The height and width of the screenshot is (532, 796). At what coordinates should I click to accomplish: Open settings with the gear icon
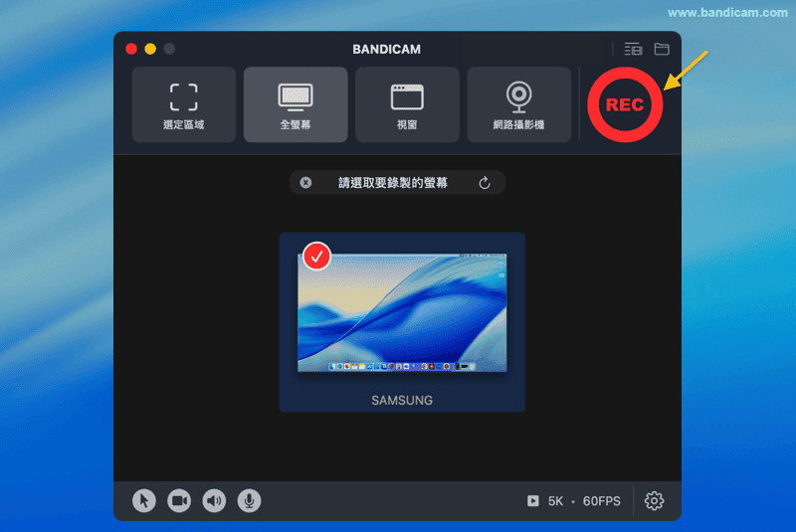coord(654,501)
